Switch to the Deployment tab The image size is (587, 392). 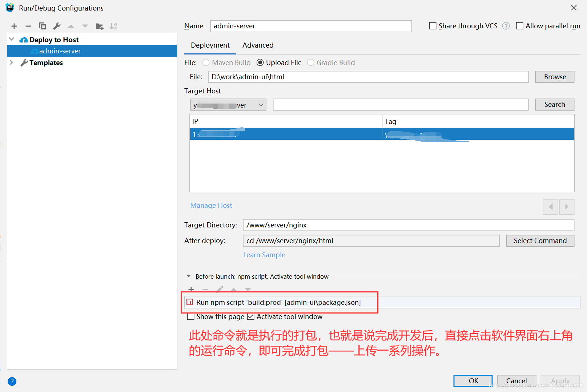210,45
